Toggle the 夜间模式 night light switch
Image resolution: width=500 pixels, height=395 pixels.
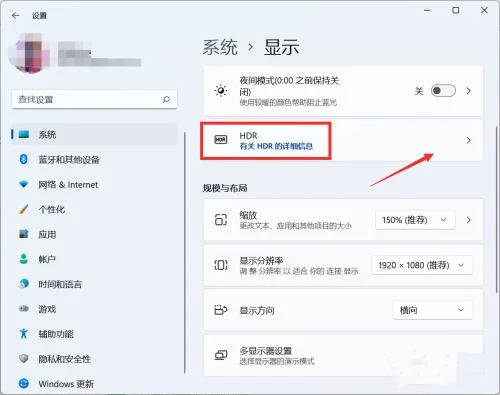click(443, 91)
